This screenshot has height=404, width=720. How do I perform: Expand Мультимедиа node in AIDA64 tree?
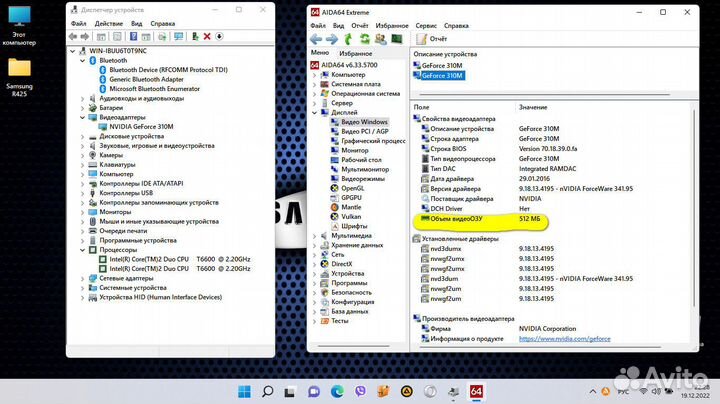tap(315, 236)
